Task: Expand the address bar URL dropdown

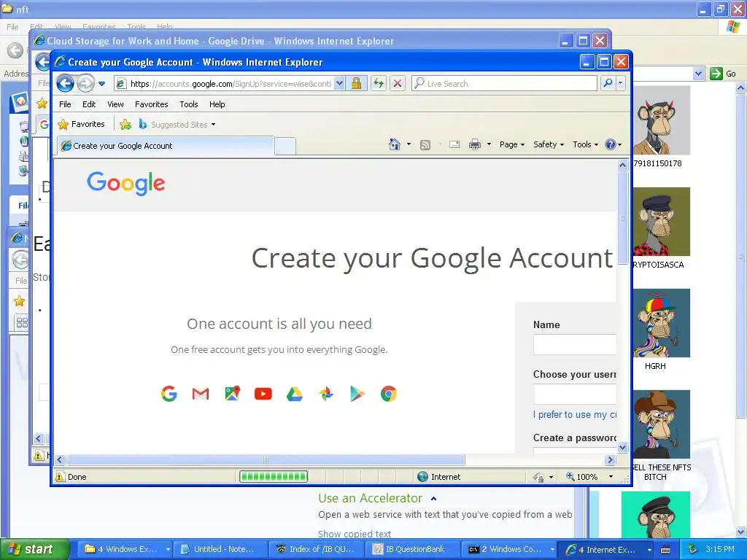Action: point(339,83)
